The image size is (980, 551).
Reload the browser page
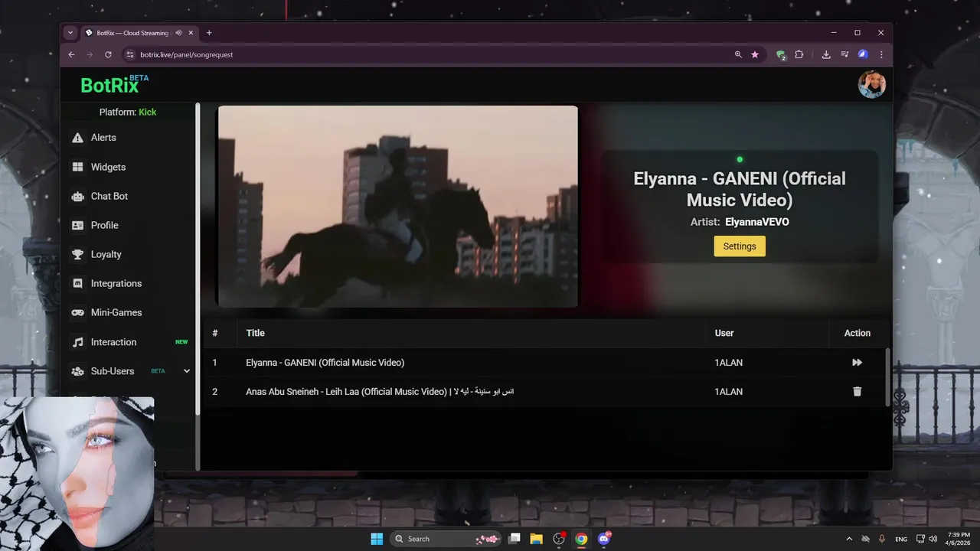click(x=108, y=54)
